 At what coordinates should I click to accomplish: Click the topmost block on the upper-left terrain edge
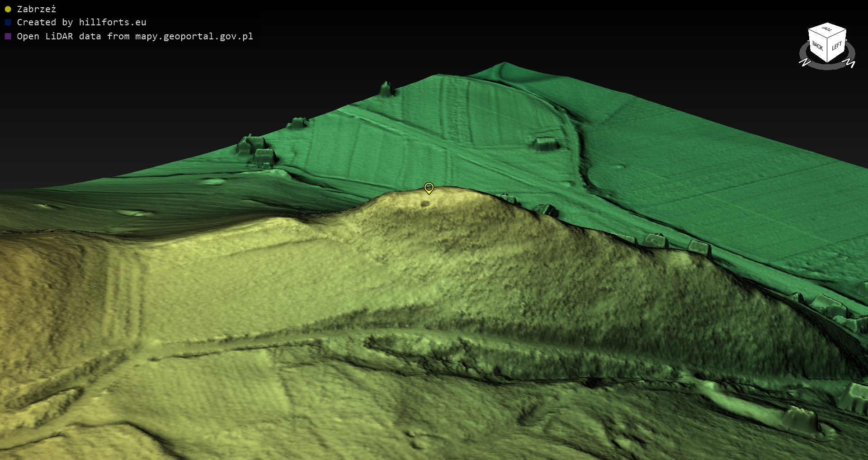click(386, 89)
